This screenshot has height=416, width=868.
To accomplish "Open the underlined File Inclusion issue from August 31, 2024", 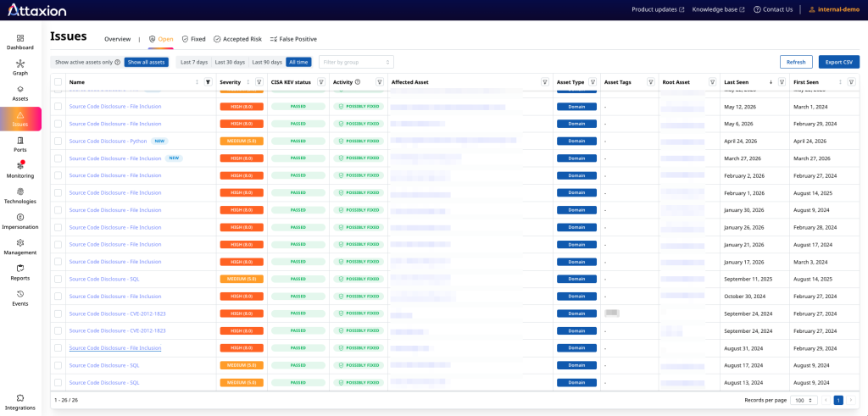I will [115, 348].
